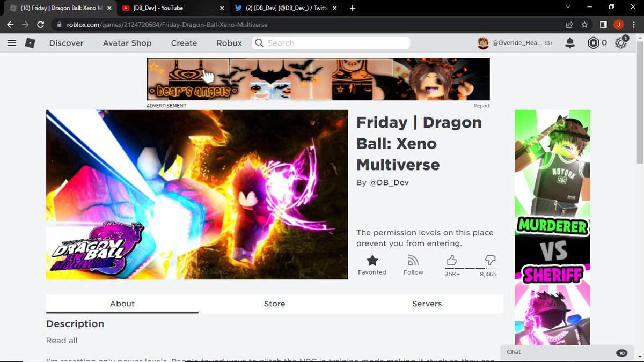This screenshot has height=362, width=644.
Task: Click the 35K+ likes count
Action: [452, 274]
